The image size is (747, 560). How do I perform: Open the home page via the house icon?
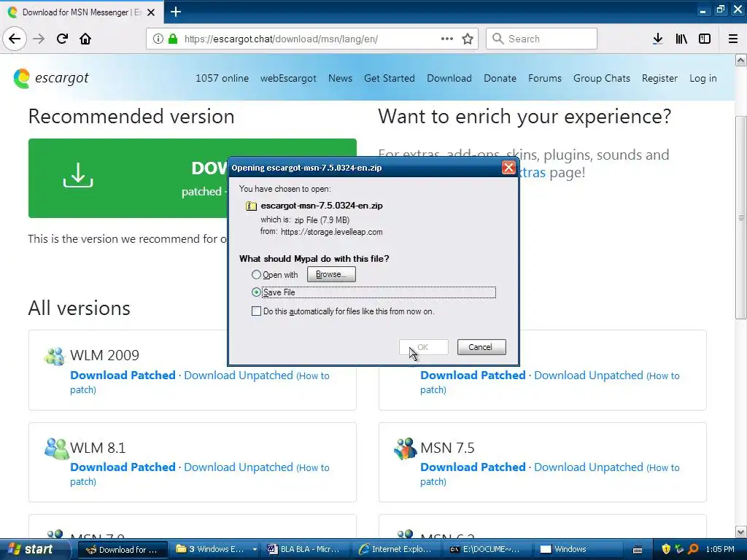pos(85,39)
